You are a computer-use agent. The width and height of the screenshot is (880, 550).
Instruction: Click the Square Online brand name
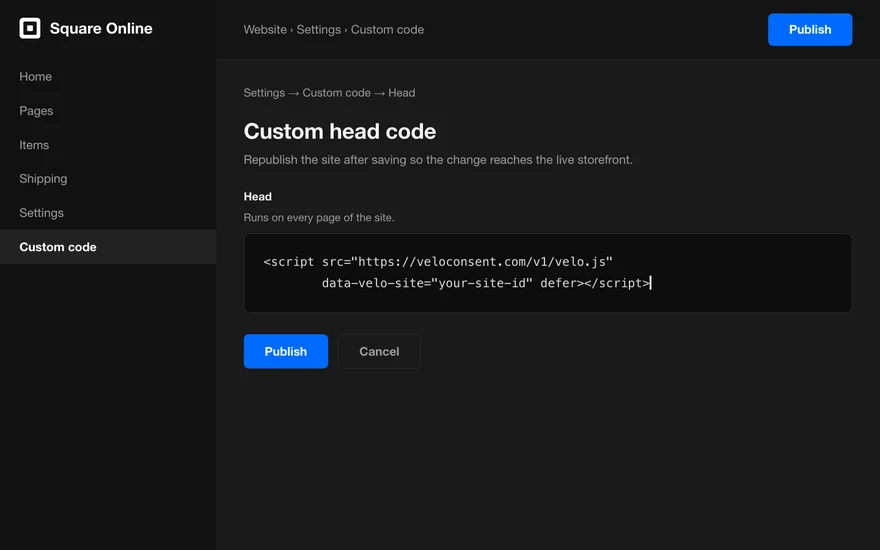[101, 28]
